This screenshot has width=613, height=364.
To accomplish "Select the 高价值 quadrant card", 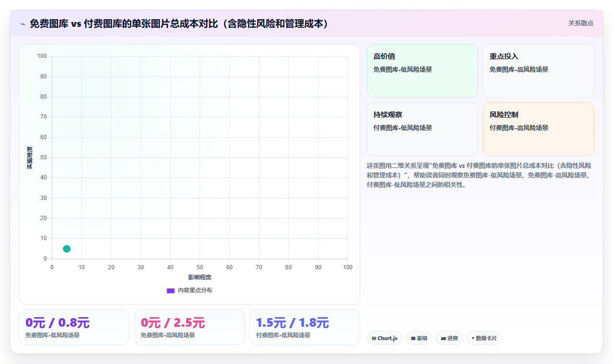I will pyautogui.click(x=422, y=71).
